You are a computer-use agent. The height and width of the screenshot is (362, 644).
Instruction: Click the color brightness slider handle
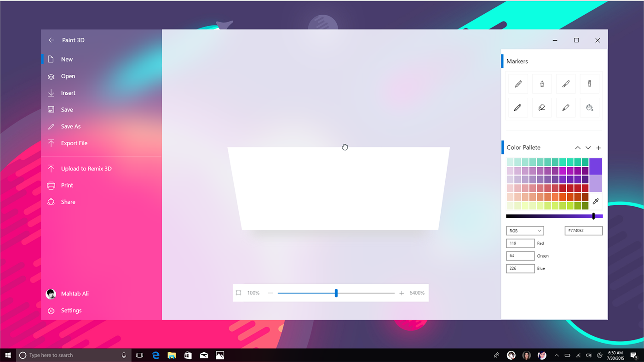point(593,216)
